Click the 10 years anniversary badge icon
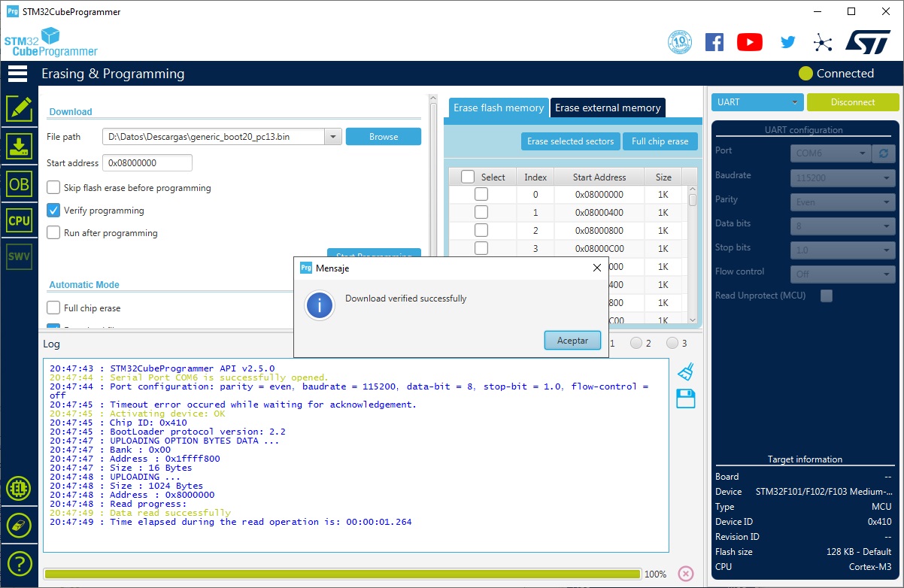This screenshot has width=904, height=588. (680, 42)
